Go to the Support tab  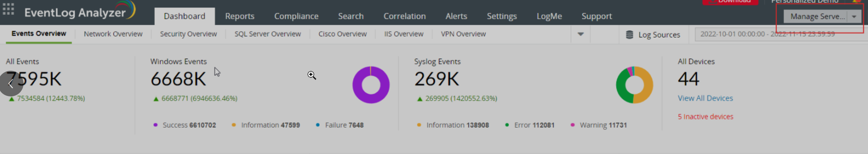596,16
